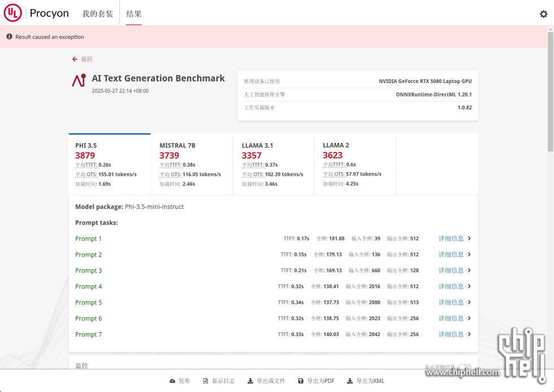Click the PHI 3.5 score 3879

85,155
